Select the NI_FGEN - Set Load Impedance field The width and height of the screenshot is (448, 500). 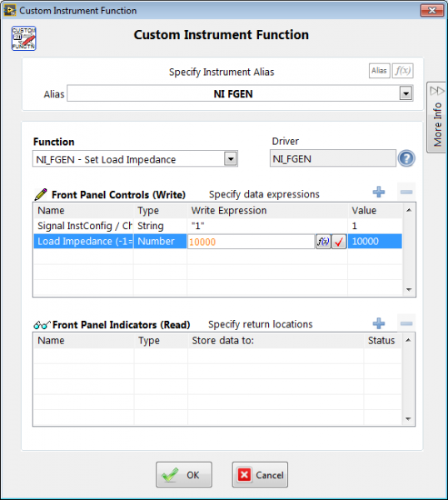(135, 159)
